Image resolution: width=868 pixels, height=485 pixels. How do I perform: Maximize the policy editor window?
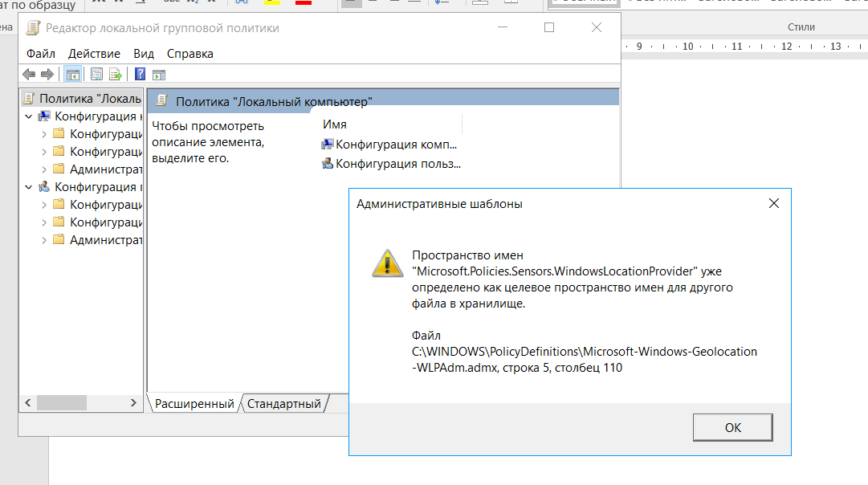[549, 27]
